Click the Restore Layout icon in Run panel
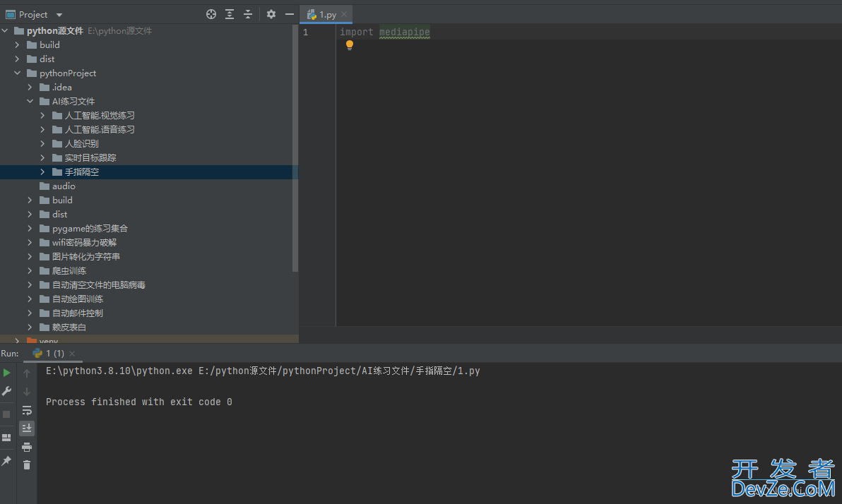The image size is (842, 504). 6,438
